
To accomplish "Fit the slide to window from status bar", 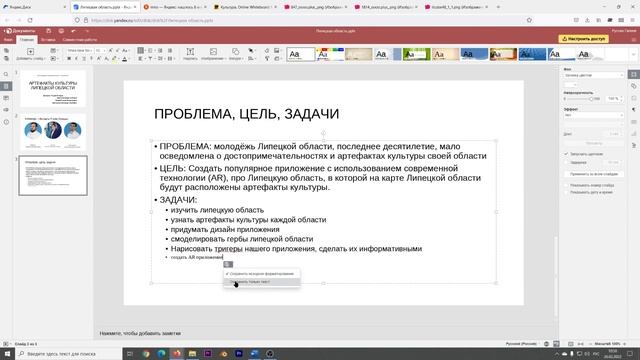I will pyautogui.click(x=571, y=344).
